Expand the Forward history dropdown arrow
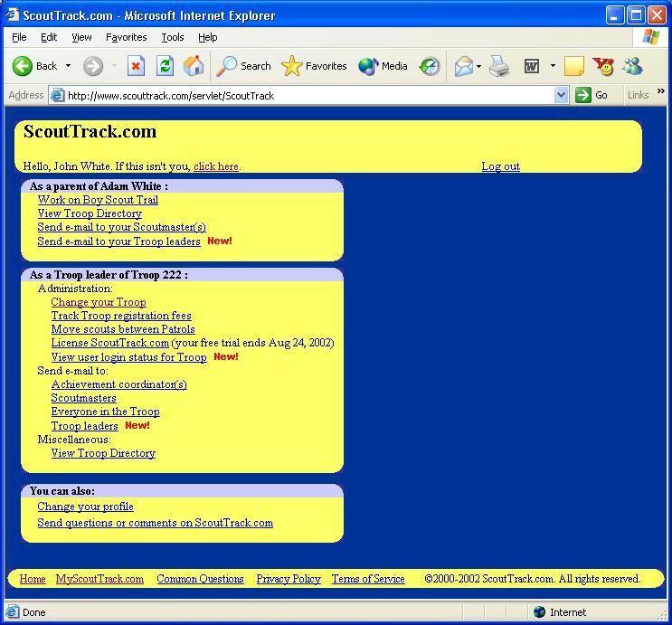 coord(115,66)
